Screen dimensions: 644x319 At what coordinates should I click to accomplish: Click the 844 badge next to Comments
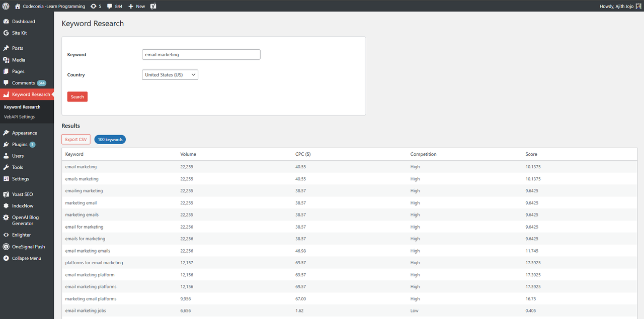click(x=41, y=83)
